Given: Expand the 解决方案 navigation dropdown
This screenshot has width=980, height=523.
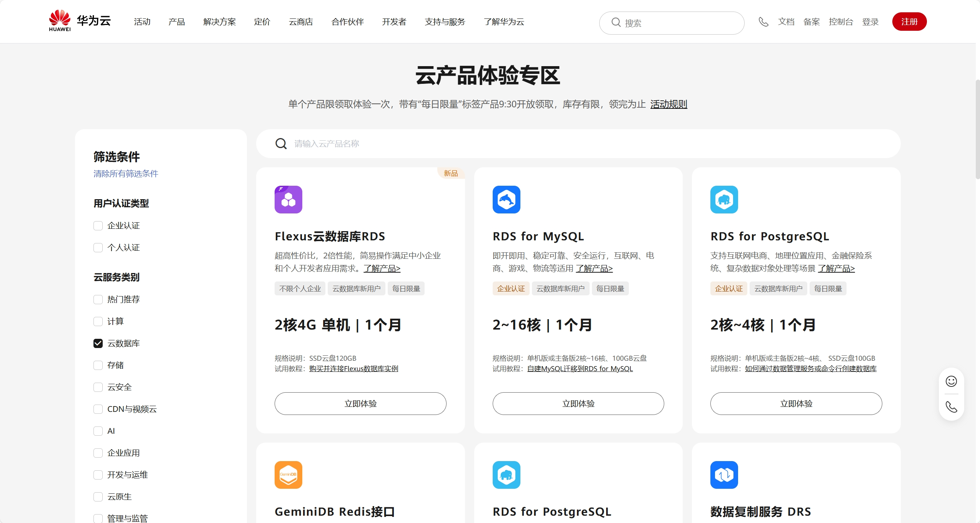Looking at the screenshot, I should point(219,22).
